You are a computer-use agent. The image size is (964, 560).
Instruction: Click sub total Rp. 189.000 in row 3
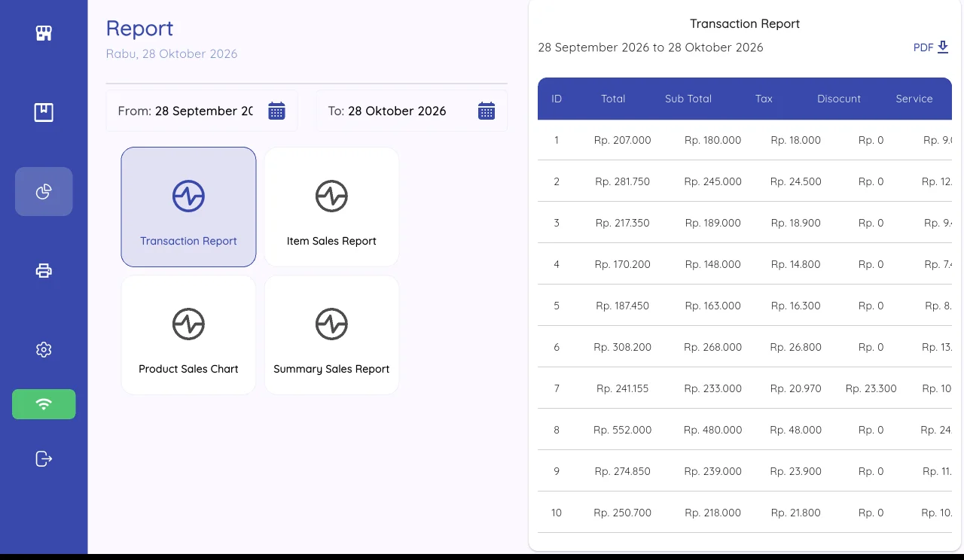pyautogui.click(x=713, y=223)
